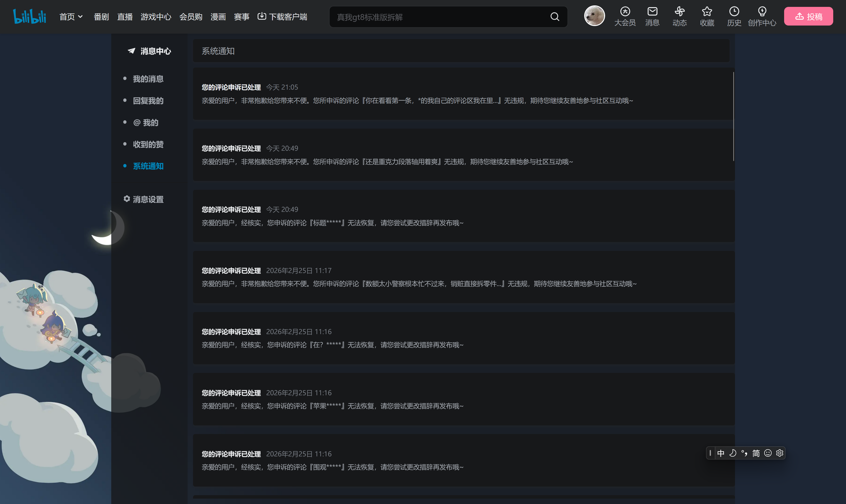Toggle IME Chinese/English mode 中
The image size is (846, 504).
pos(721,453)
